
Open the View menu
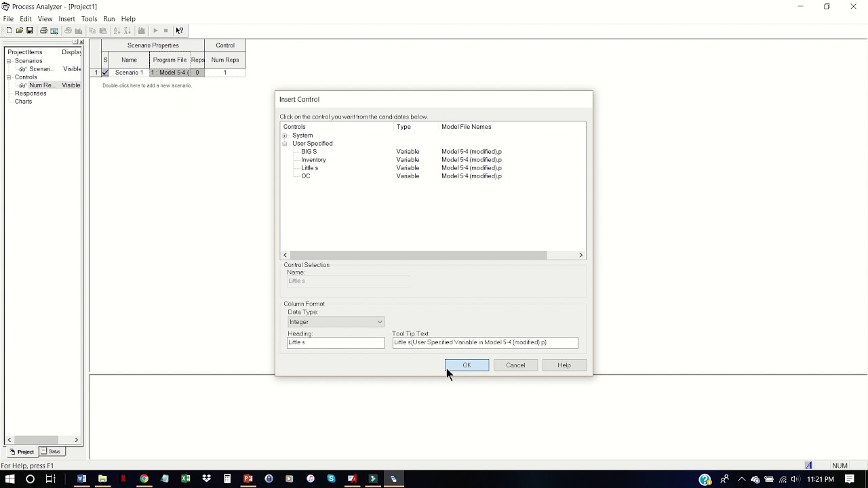[45, 19]
